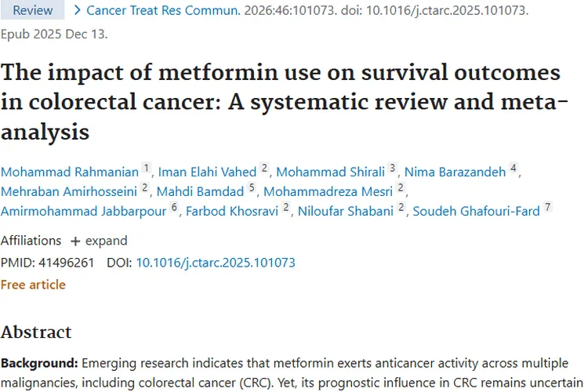Open author Amirmohammad Jabbarpour's link

click(83, 212)
